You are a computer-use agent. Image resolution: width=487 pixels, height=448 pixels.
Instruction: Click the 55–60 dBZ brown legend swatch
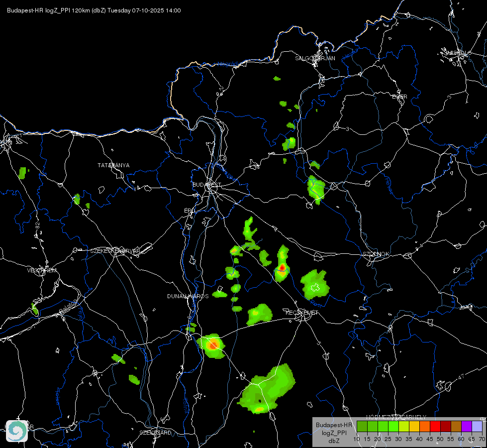point(456,426)
